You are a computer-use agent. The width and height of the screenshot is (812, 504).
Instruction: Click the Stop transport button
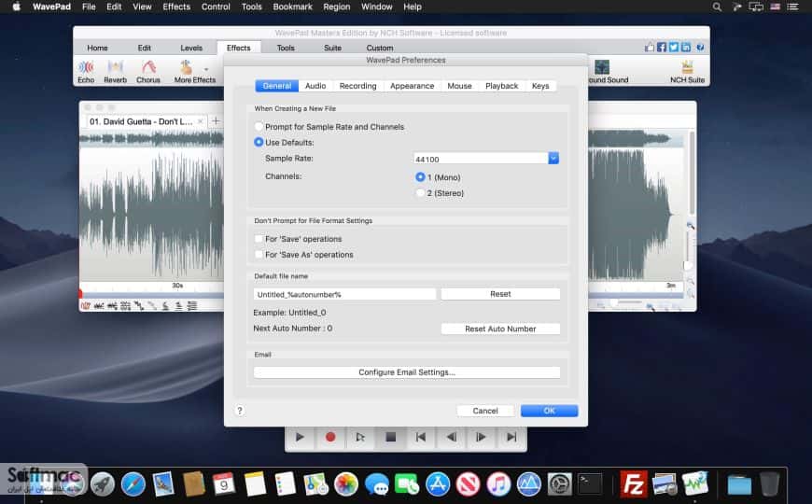point(390,437)
